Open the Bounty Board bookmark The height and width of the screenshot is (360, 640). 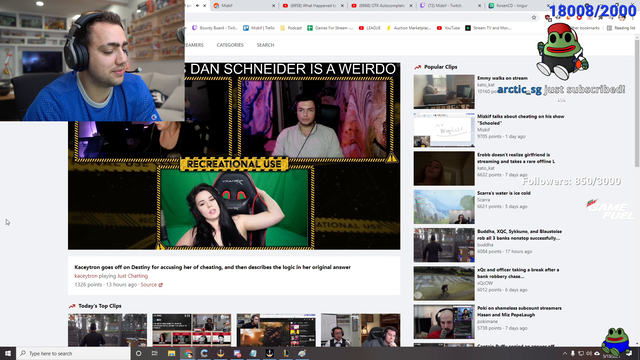pos(215,28)
